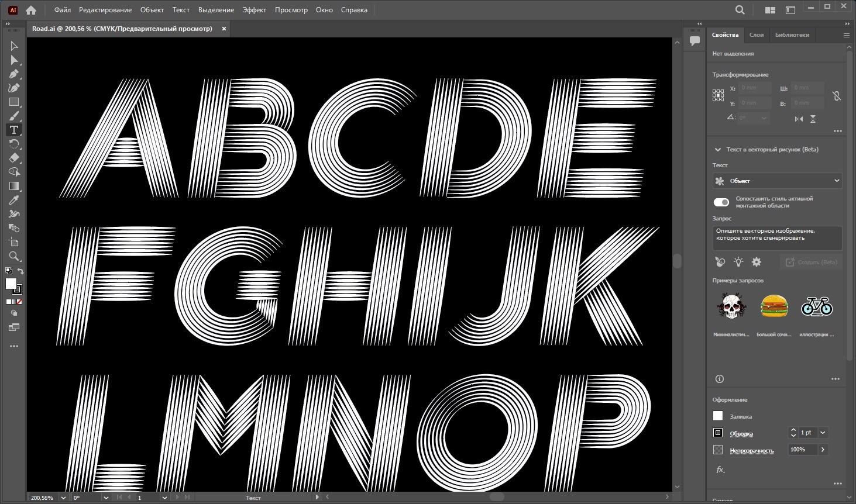Toggle match active artboard style switch
856x504 pixels.
[721, 202]
